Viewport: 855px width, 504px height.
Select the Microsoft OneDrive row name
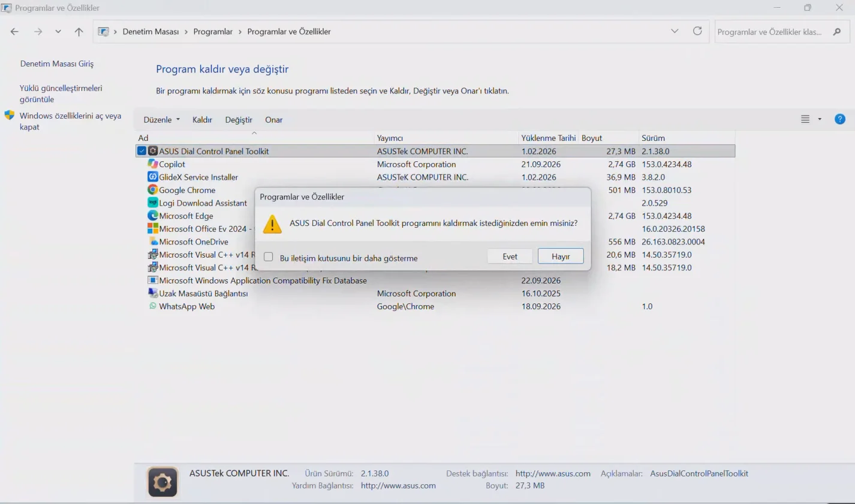pyautogui.click(x=194, y=242)
